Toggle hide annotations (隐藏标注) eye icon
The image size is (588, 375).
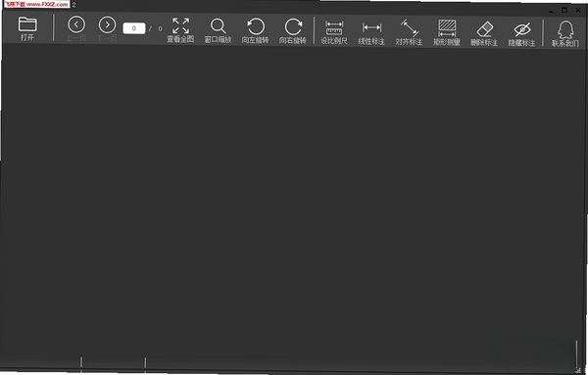coord(521,34)
